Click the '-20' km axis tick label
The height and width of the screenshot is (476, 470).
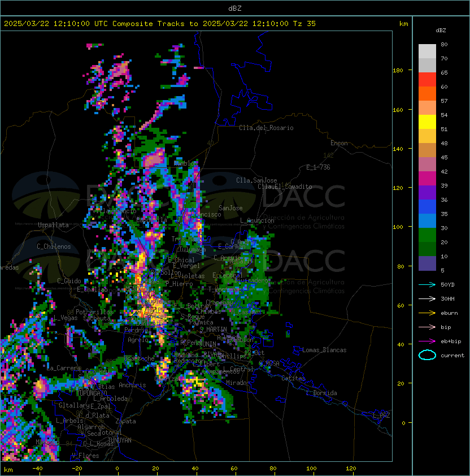[x=77, y=469]
